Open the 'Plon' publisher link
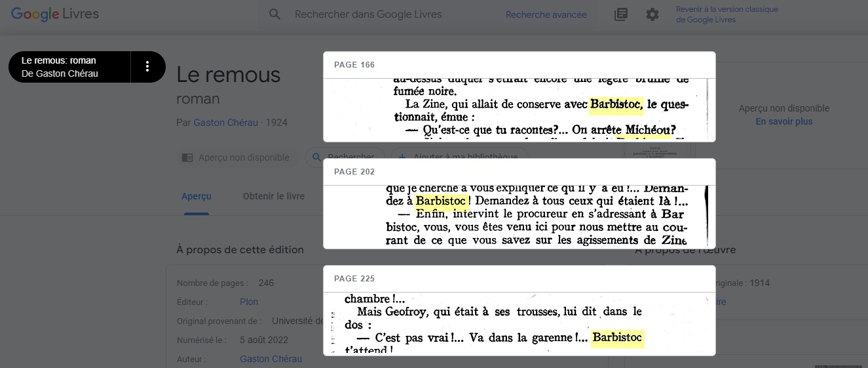The width and height of the screenshot is (868, 368). [x=249, y=302]
